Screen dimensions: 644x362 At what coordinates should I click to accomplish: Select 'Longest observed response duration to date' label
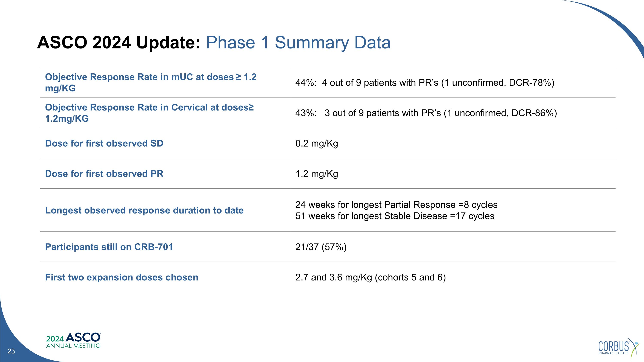click(144, 210)
